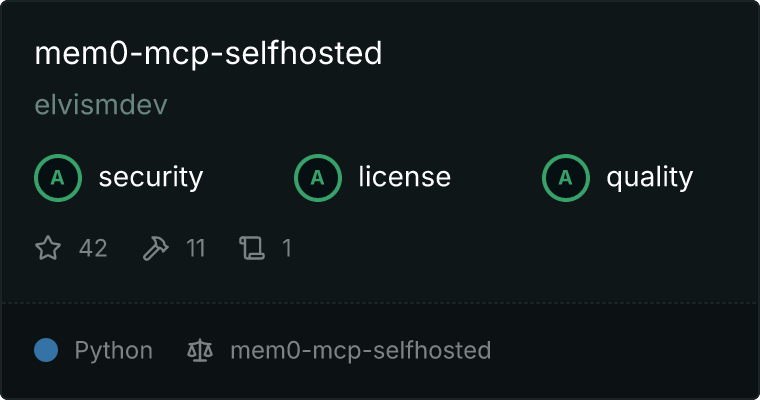Click the resource count of 1
The height and width of the screenshot is (400, 760).
pos(287,248)
